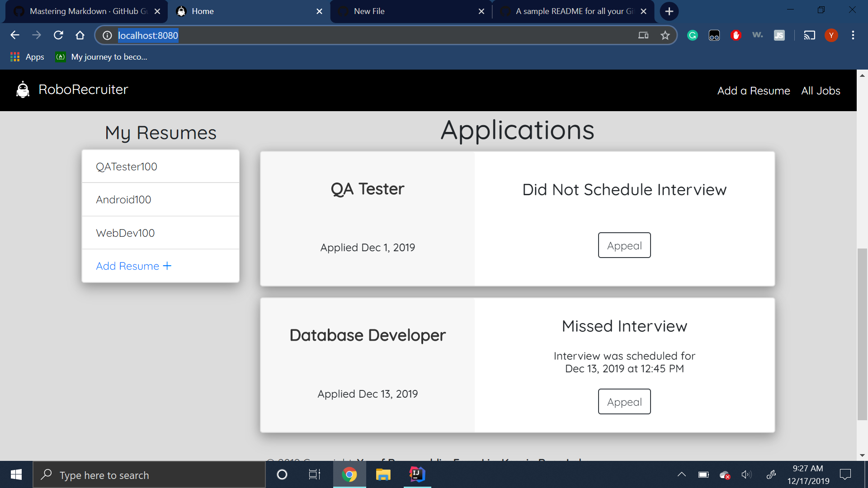This screenshot has height=488, width=868.
Task: Click the Cast media icon
Action: 809,35
